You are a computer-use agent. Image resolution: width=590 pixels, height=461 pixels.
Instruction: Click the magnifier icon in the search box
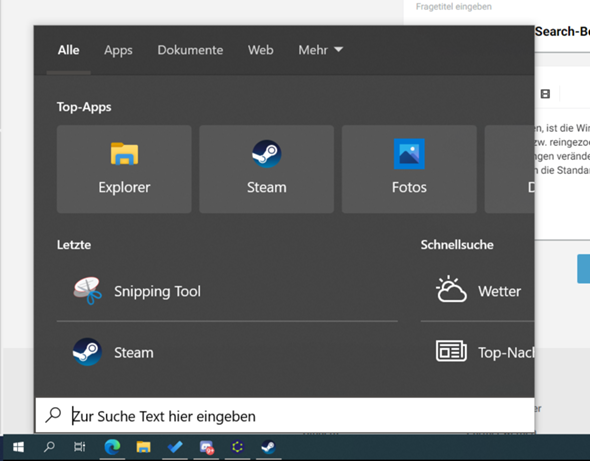click(x=53, y=415)
